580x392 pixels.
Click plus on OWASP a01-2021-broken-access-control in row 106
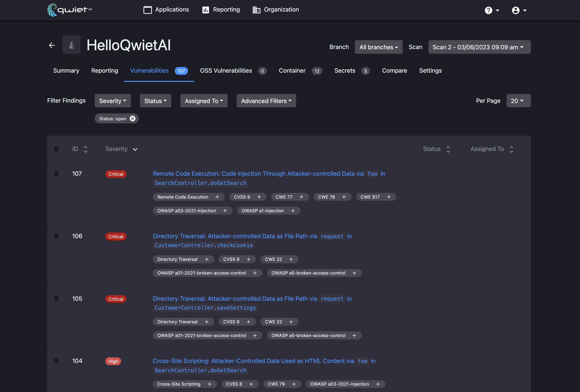pos(255,273)
